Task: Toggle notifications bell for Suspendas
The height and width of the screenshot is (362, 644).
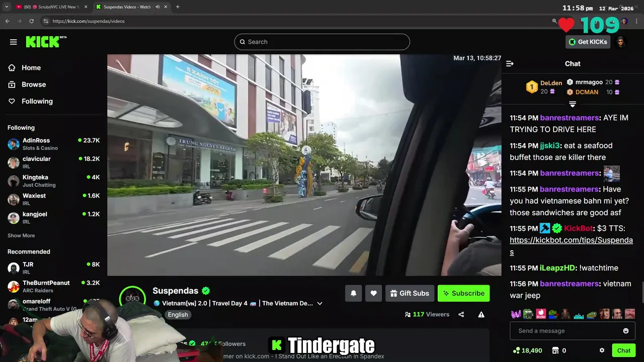Action: coord(353,293)
